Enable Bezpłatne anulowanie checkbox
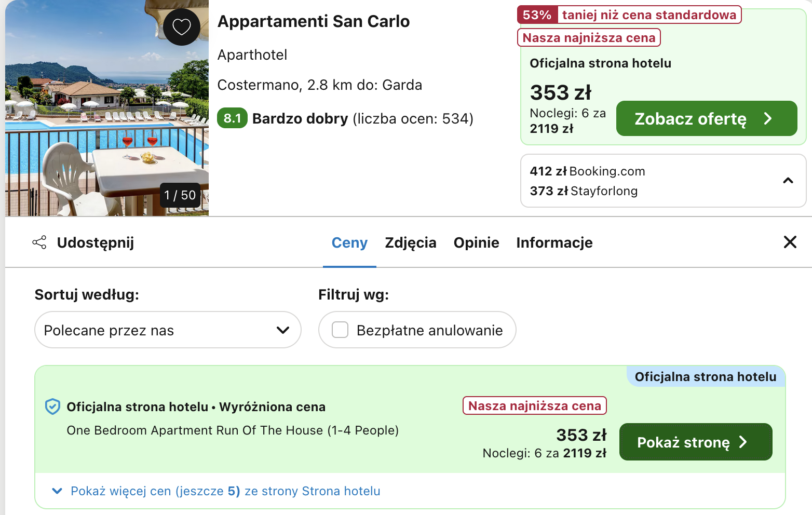Image resolution: width=812 pixels, height=515 pixels. [340, 330]
